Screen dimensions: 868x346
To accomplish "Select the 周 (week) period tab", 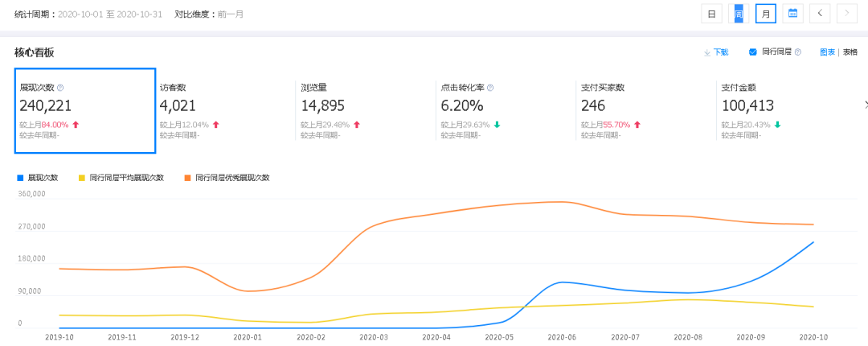I will pyautogui.click(x=739, y=13).
